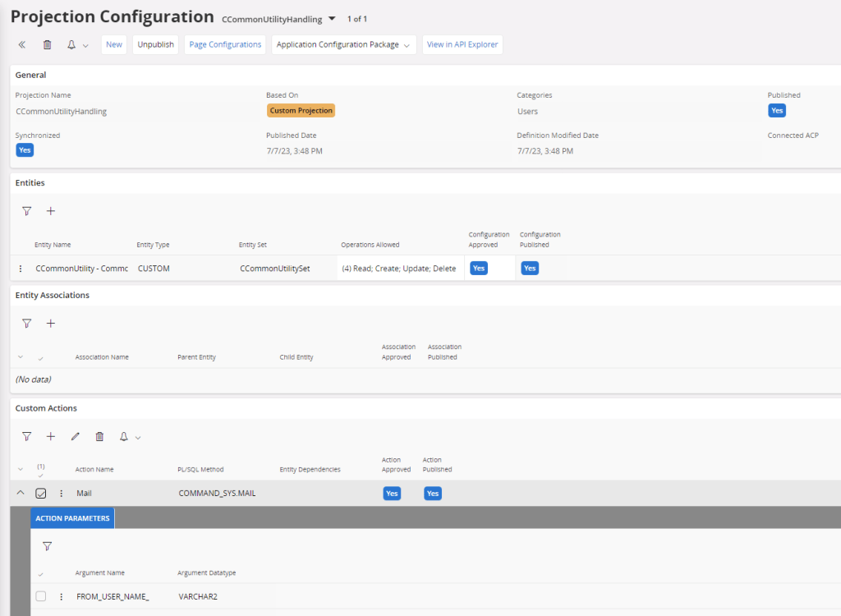The width and height of the screenshot is (841, 616).
Task: Click the bell notification icon in top toolbar
Action: [71, 45]
